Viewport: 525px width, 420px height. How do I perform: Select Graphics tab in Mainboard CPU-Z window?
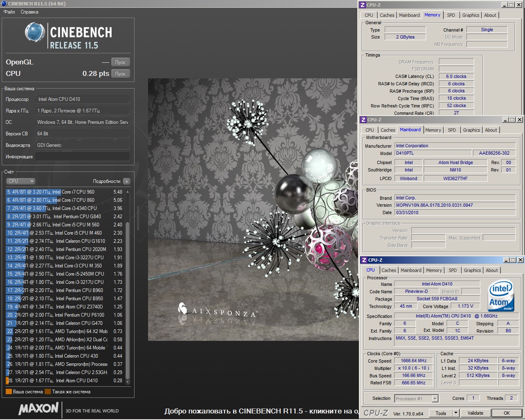click(472, 130)
